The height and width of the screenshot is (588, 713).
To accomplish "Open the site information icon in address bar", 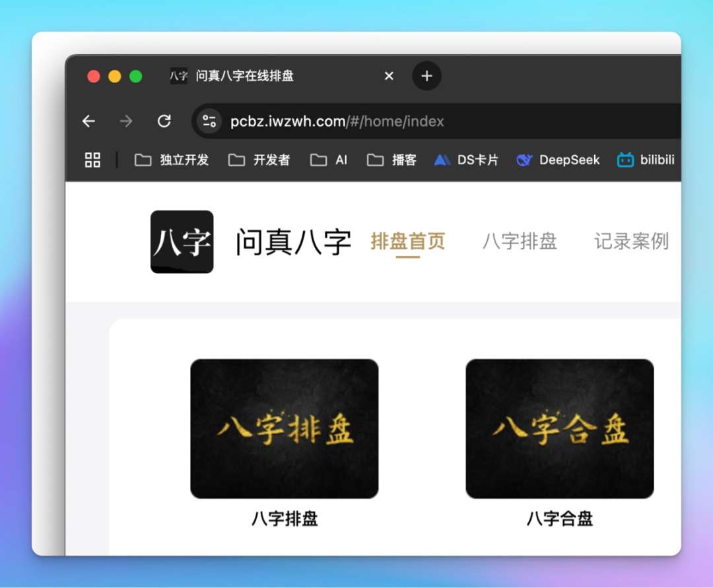I will [x=209, y=121].
